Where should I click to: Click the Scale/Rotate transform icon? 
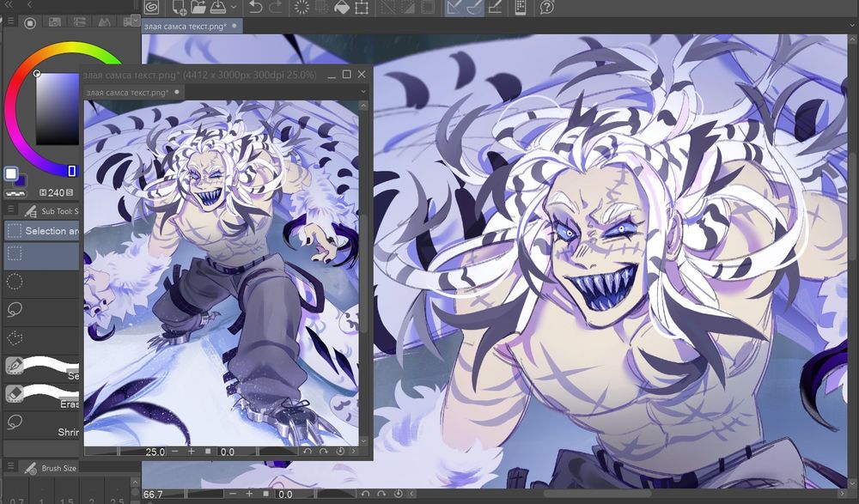pyautogui.click(x=362, y=7)
